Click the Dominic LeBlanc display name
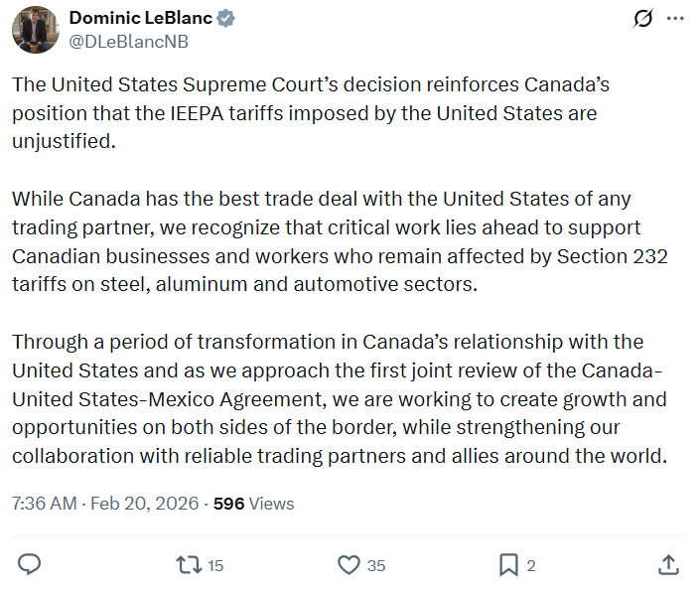The height and width of the screenshot is (591, 700). [139, 19]
